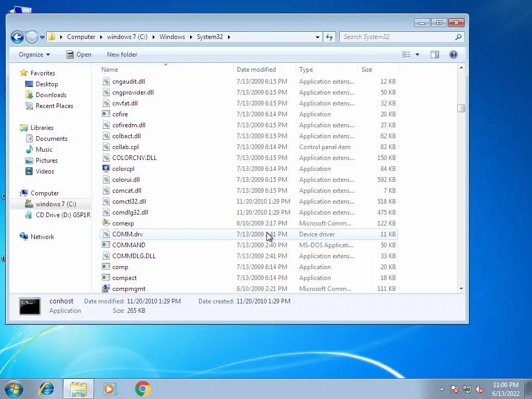
Task: Click the cofire application icon
Action: pos(106,114)
